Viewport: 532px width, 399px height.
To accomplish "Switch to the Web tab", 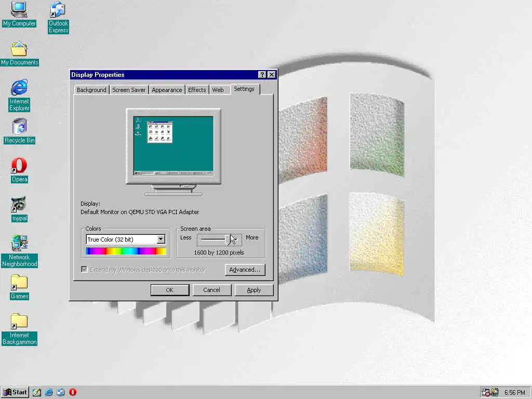I will (218, 90).
